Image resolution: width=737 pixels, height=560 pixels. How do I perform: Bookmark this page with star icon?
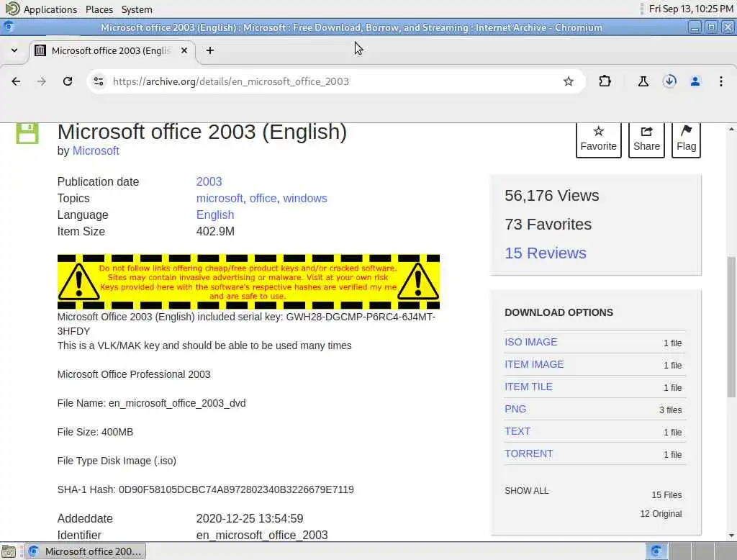click(569, 81)
